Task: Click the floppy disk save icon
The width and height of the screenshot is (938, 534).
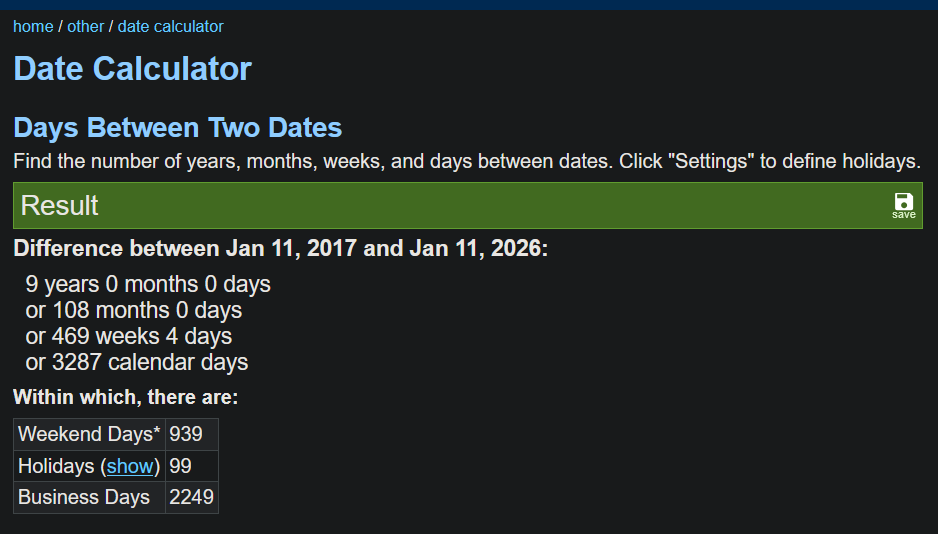Action: (x=903, y=201)
